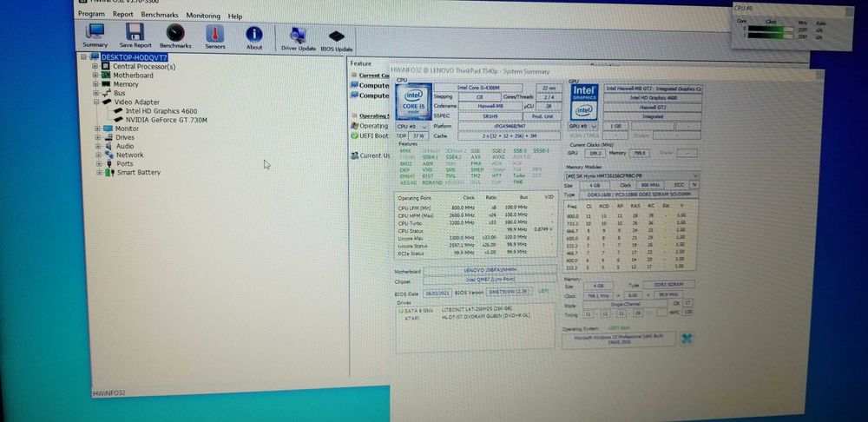868x422 pixels.
Task: Click the Intel Core i5-4300M name field
Action: (477, 88)
